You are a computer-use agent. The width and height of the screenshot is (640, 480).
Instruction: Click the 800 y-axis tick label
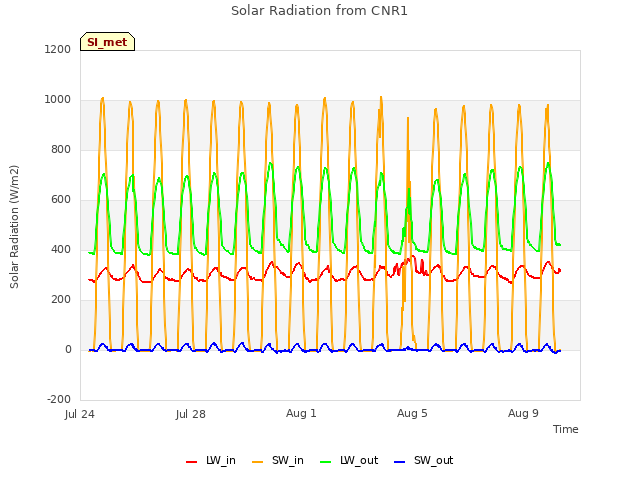[x=61, y=149]
